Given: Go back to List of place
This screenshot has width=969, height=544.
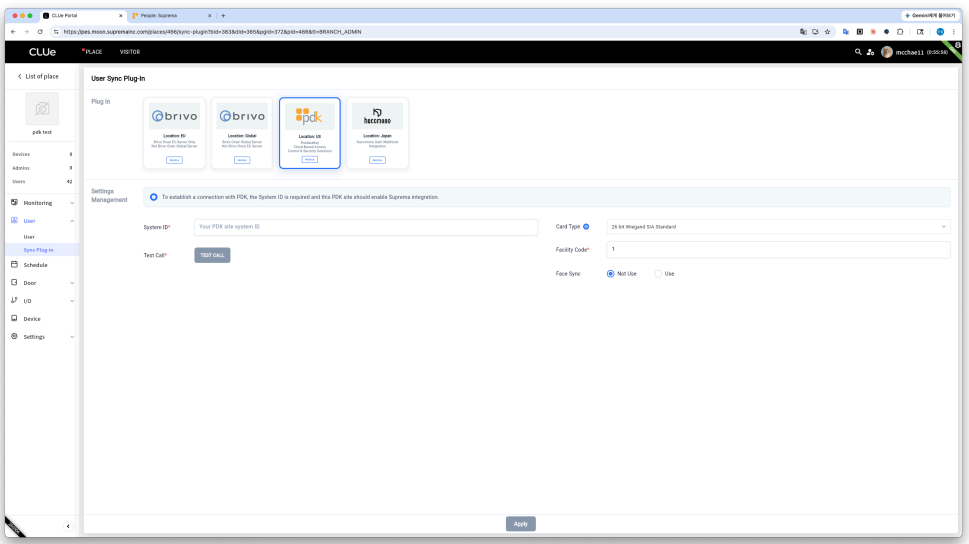Looking at the screenshot, I should point(38,76).
